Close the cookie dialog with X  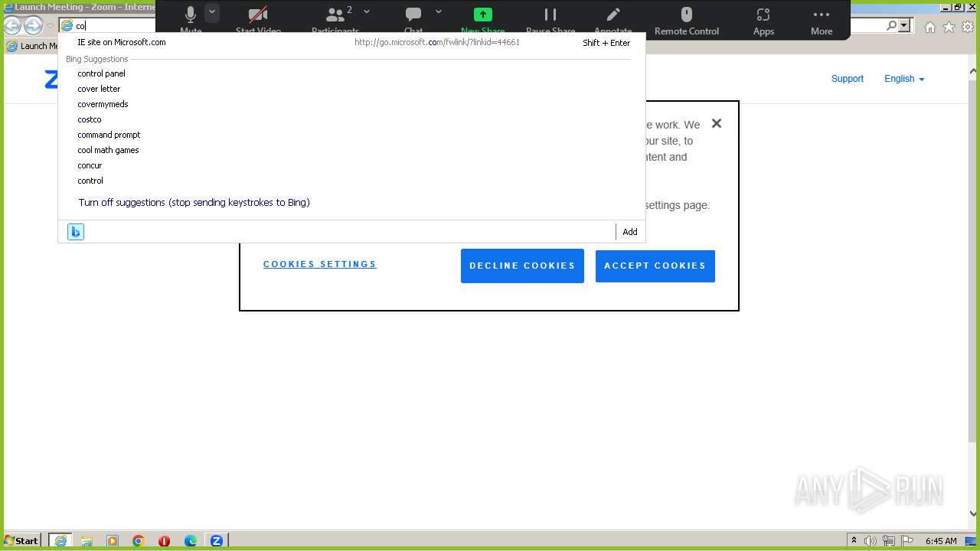(x=717, y=123)
